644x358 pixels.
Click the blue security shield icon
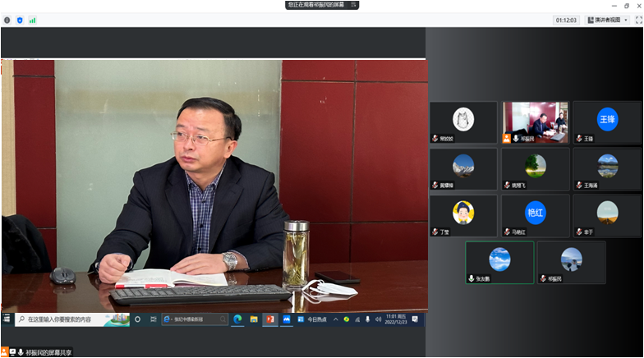coord(20,20)
